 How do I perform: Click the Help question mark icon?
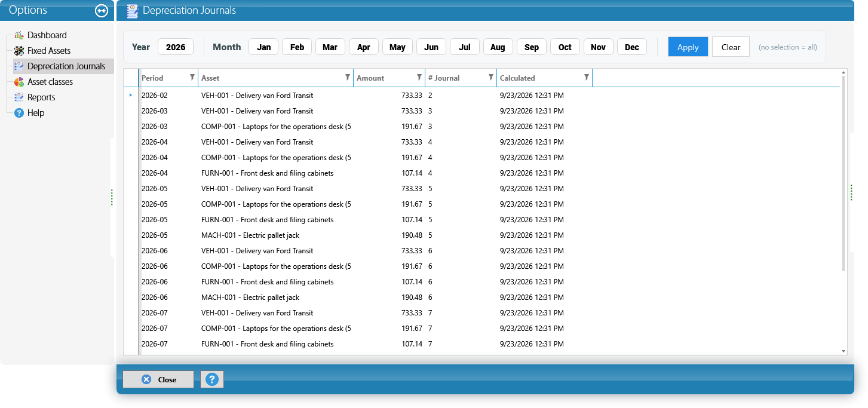[19, 113]
